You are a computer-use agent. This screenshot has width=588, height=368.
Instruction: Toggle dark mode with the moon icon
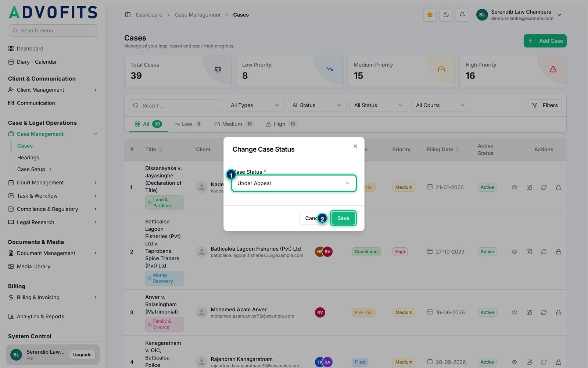tap(446, 15)
